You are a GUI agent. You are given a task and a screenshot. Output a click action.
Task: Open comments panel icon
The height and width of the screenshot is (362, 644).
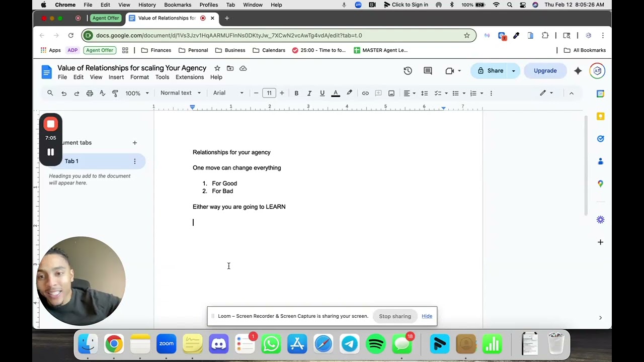428,71
